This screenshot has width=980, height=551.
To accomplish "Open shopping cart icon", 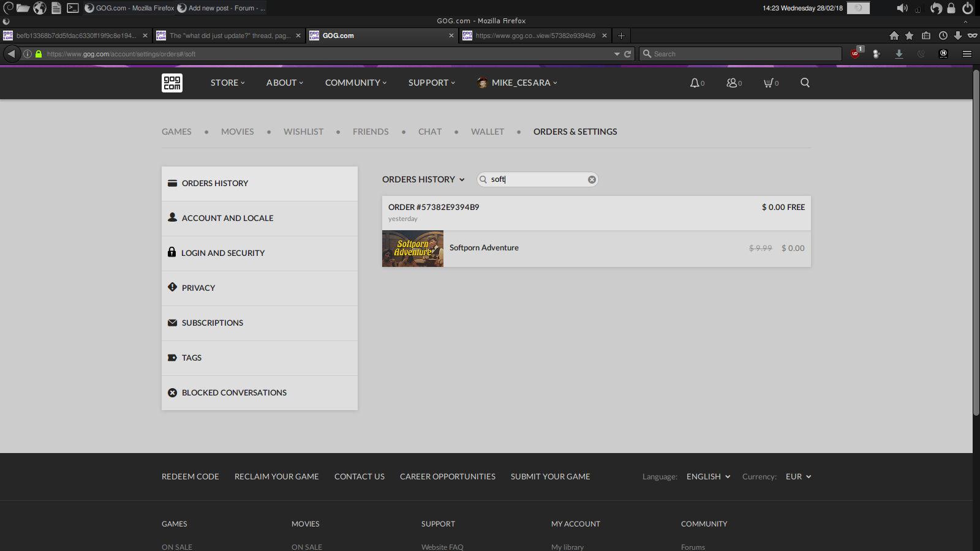I will pyautogui.click(x=768, y=83).
